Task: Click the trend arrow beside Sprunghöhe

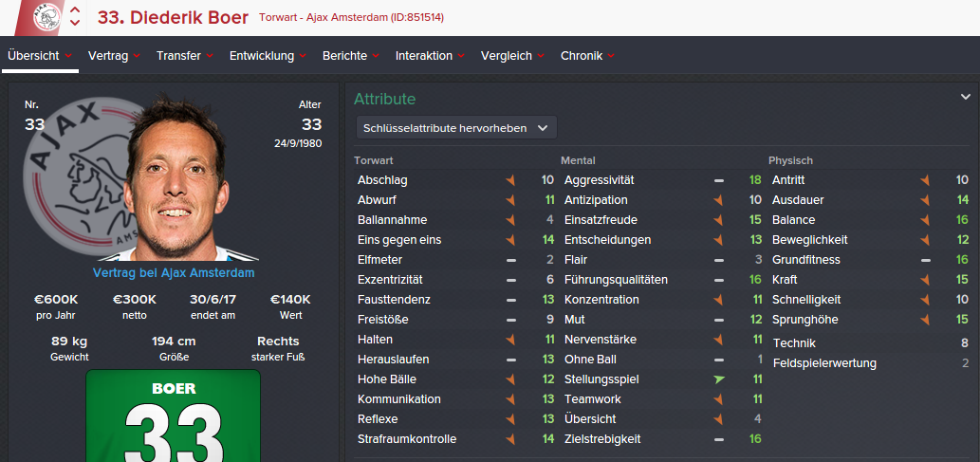Action: click(925, 320)
